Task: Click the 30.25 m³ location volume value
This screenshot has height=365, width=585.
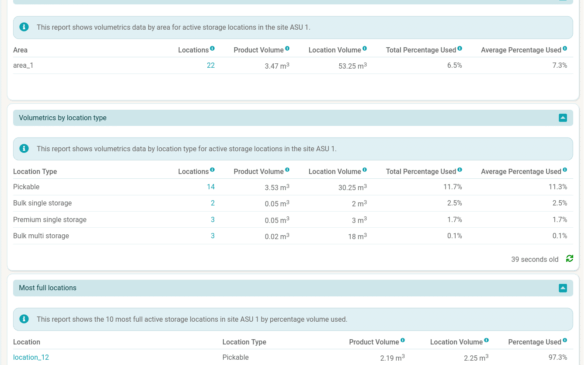Action: click(353, 187)
